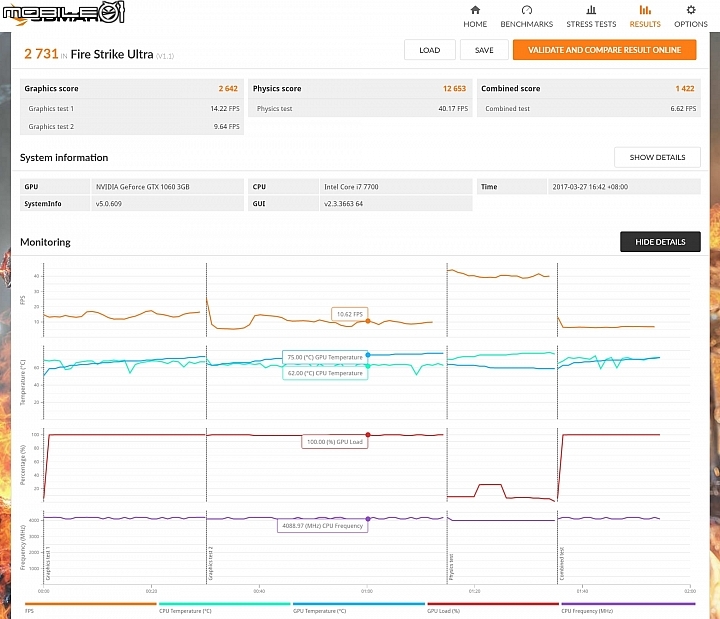Validate and compare result online
This screenshot has height=619, width=720.
click(x=604, y=50)
